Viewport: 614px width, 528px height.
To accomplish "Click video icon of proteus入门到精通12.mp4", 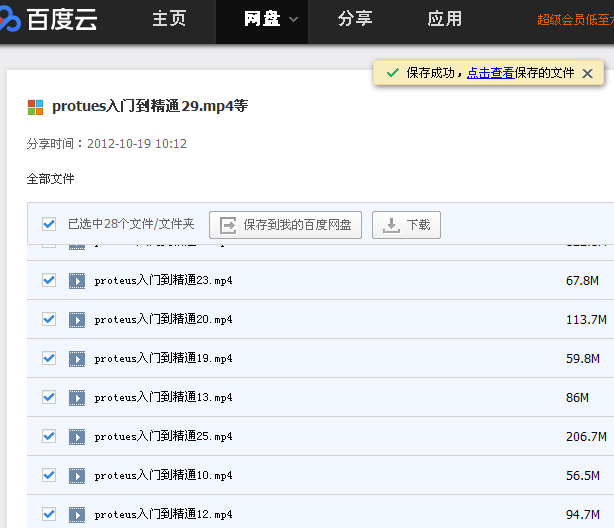I will (77, 515).
